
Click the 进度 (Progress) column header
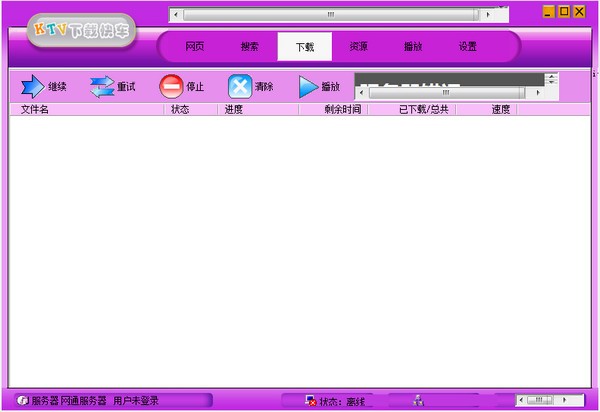pos(234,110)
